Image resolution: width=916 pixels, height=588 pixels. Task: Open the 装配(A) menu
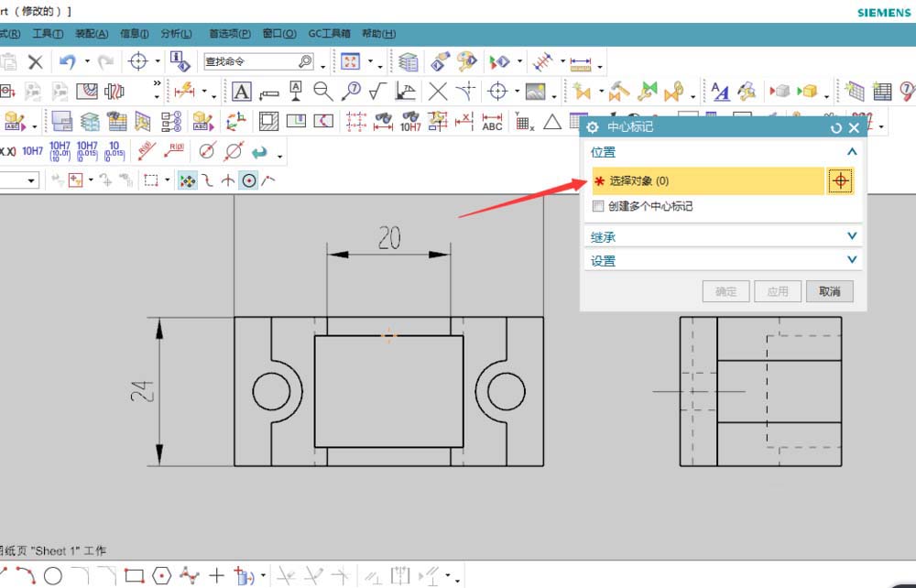pyautogui.click(x=92, y=34)
